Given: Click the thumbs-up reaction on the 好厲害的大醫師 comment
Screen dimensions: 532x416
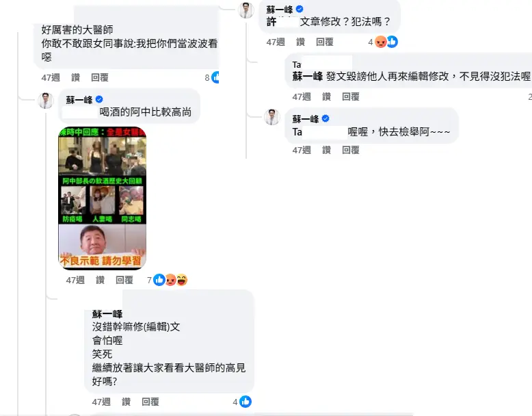Looking at the screenshot, I should [215, 77].
